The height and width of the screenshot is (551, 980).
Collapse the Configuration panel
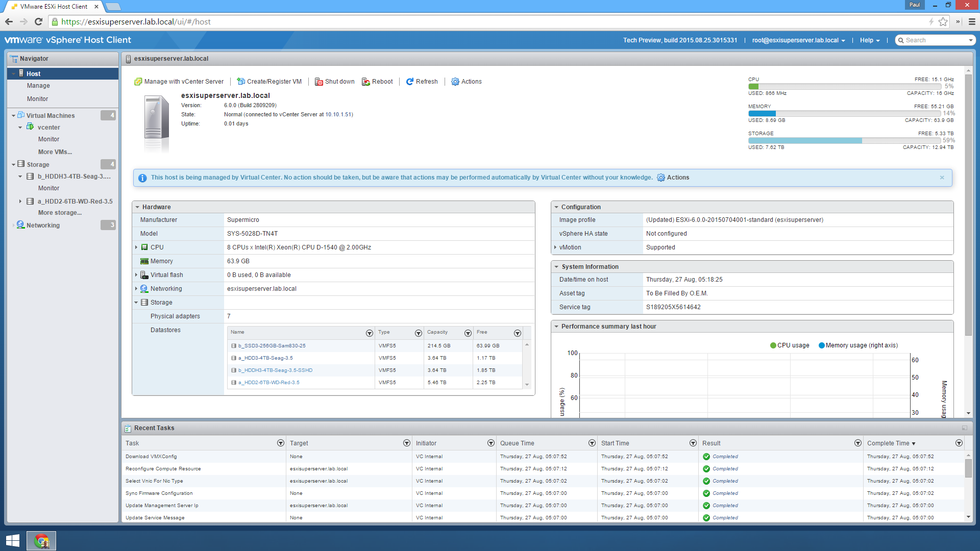[556, 207]
